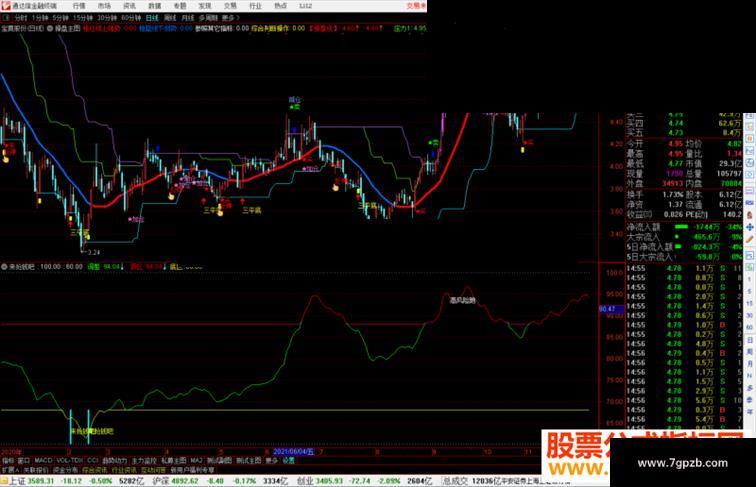The height and width of the screenshot is (487, 756).
Task: Open the 资讯 menu
Action: (x=129, y=6)
